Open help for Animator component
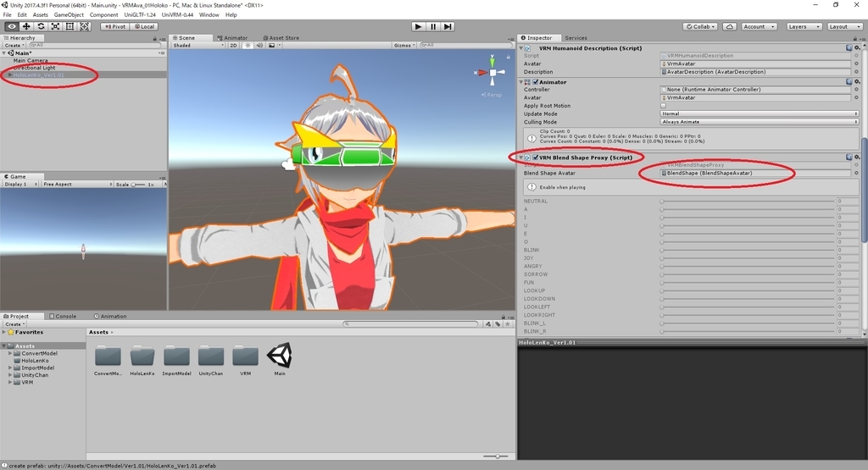The width and height of the screenshot is (868, 470). coord(849,82)
